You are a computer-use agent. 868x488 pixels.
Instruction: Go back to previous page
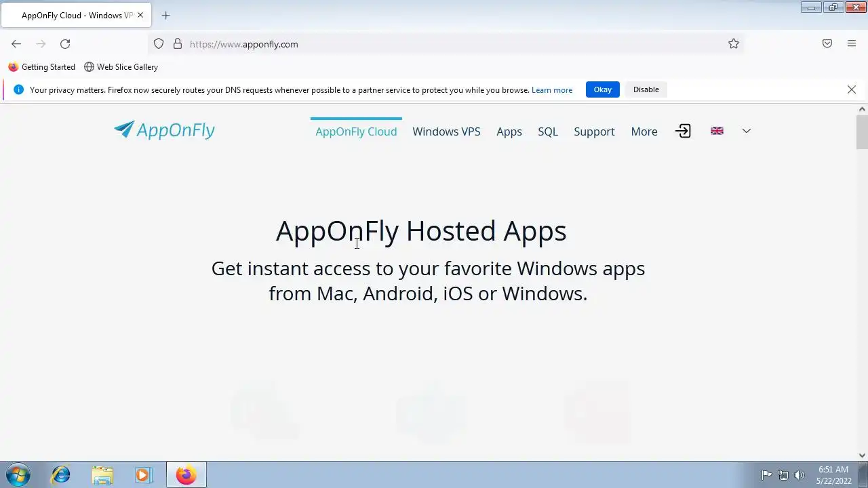[x=16, y=44]
